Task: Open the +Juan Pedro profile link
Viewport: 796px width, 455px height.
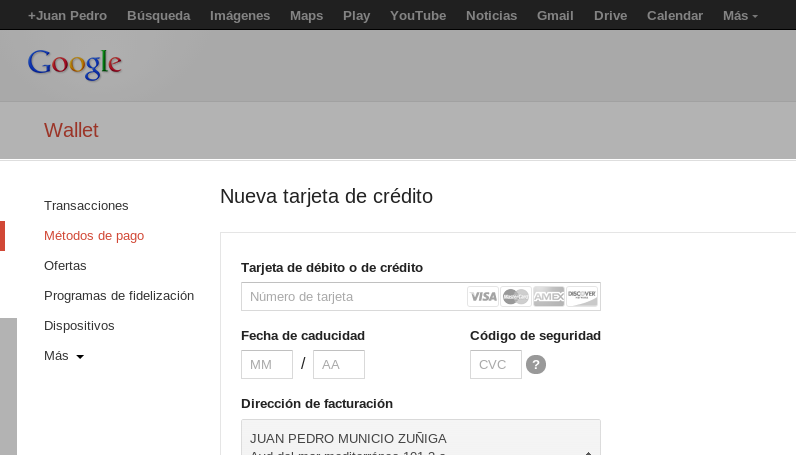Action: click(x=68, y=16)
